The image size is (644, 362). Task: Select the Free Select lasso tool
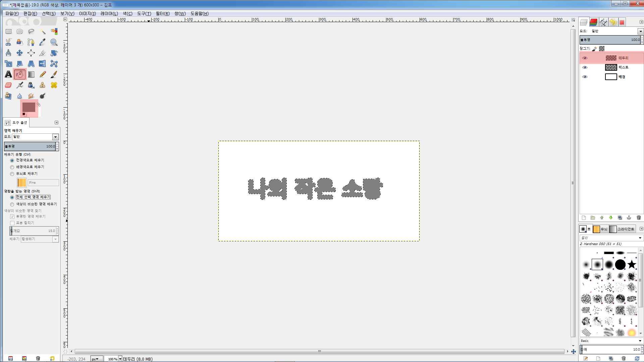tap(31, 32)
